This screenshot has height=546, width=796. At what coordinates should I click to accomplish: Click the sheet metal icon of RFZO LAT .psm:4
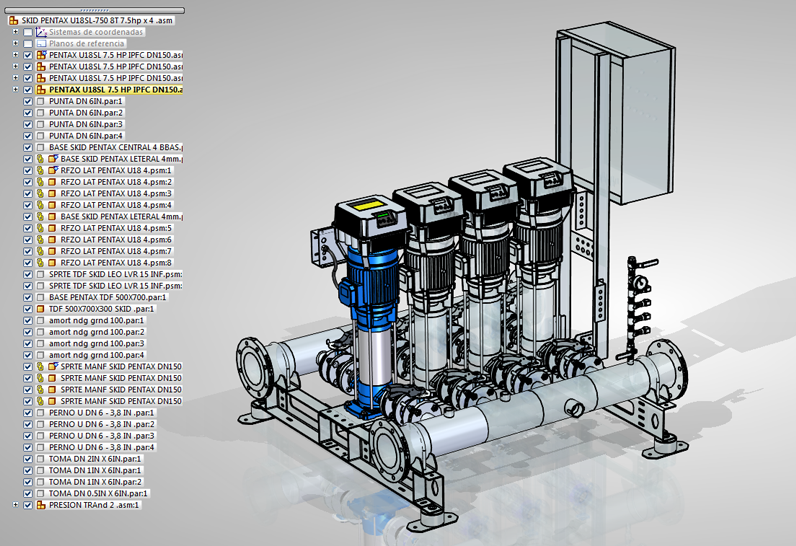pos(52,205)
